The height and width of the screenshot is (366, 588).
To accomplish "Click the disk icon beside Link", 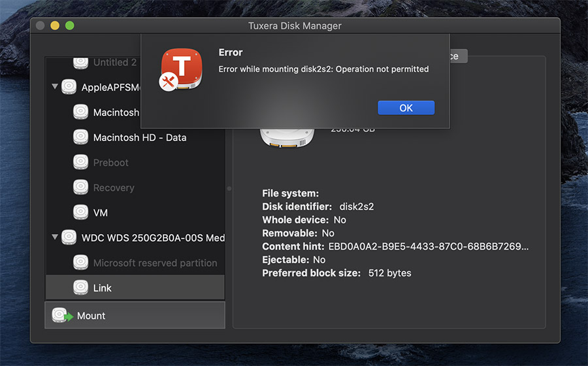I will tap(80, 288).
